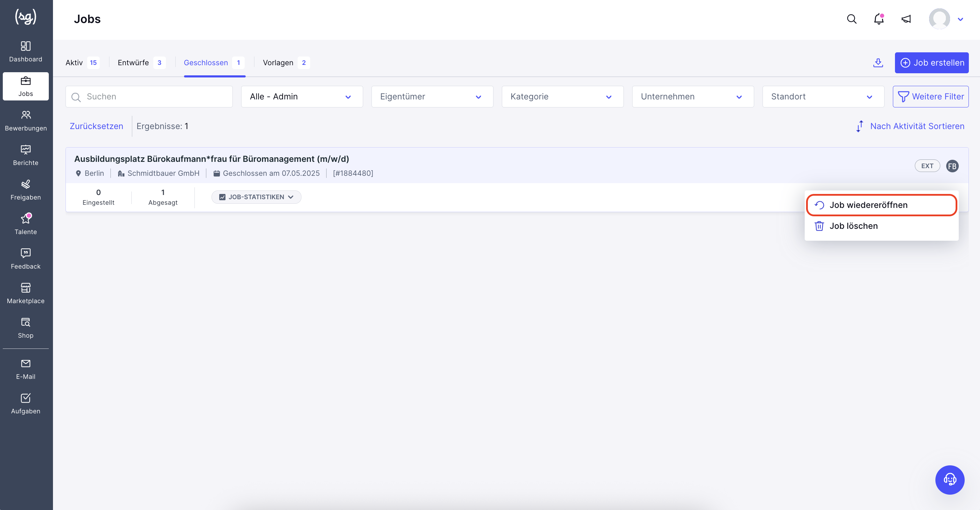Open the Ausbildungsplatz Bürokaufmann*frau job title

[x=212, y=159]
